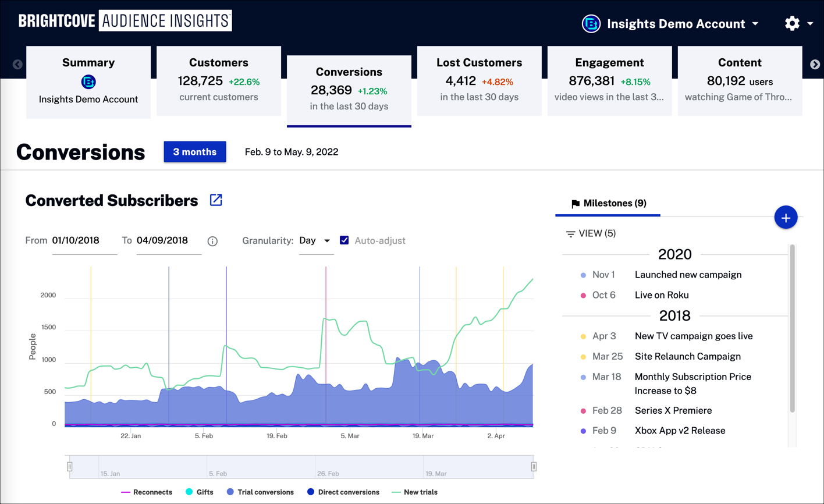Click the VIEW (5) filter icon

coord(570,234)
